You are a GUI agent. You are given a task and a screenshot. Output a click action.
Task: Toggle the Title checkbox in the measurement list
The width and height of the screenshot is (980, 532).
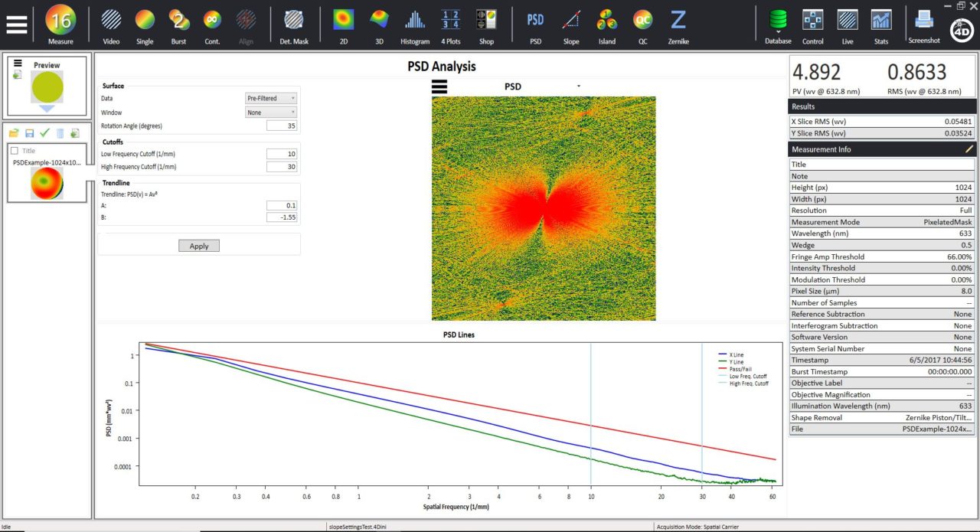pyautogui.click(x=14, y=150)
